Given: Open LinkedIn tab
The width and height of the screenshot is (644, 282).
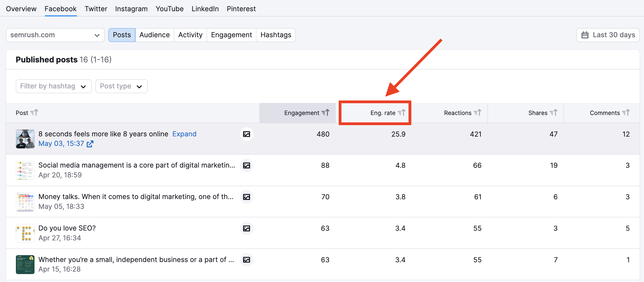Looking at the screenshot, I should point(205,9).
